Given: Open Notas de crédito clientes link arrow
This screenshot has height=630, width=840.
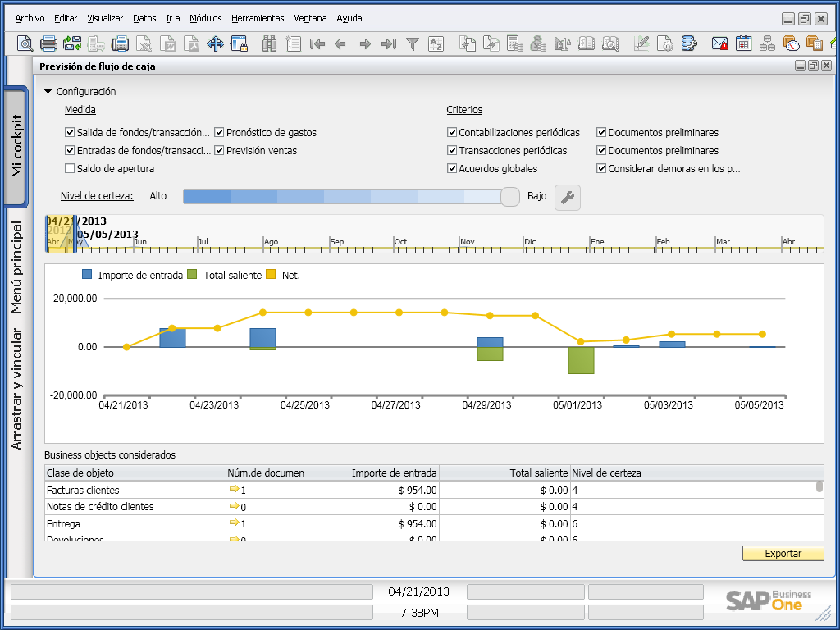Looking at the screenshot, I should (234, 506).
